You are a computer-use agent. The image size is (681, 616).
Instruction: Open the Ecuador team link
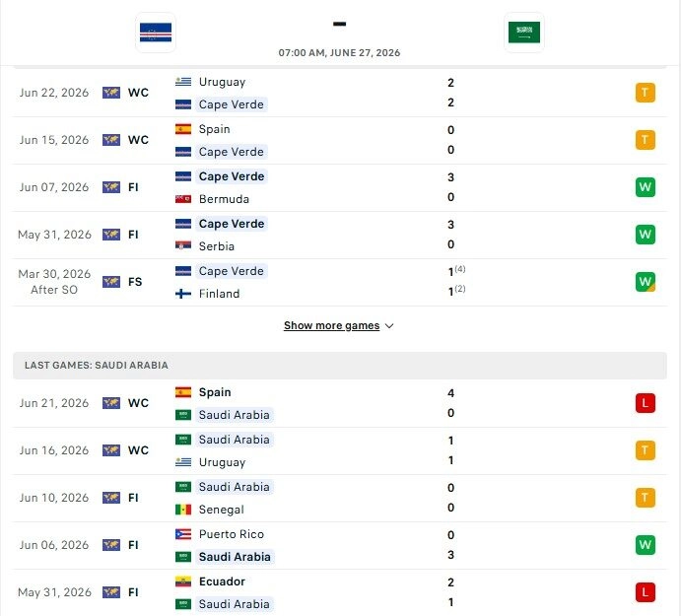222,582
